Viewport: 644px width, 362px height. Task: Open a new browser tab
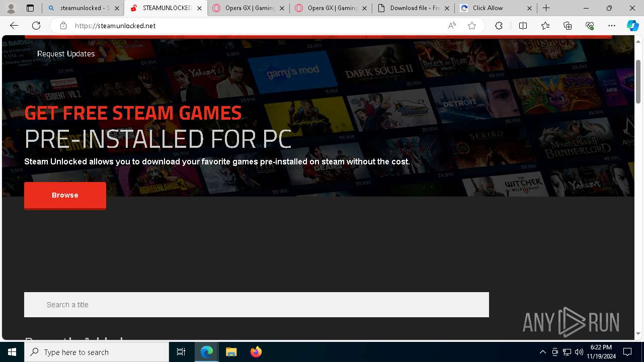[546, 8]
